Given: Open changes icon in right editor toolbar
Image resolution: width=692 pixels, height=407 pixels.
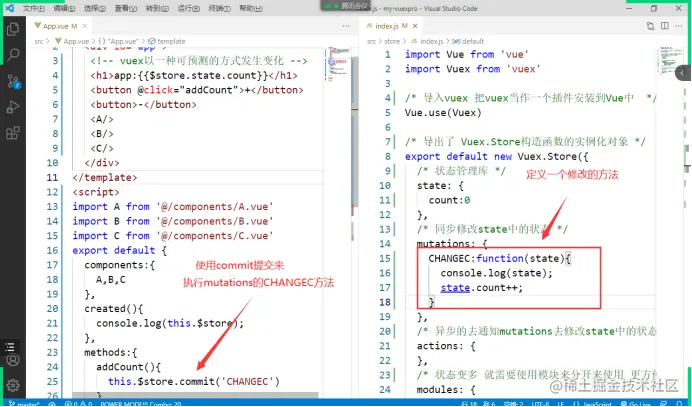Looking at the screenshot, I should click(x=651, y=26).
